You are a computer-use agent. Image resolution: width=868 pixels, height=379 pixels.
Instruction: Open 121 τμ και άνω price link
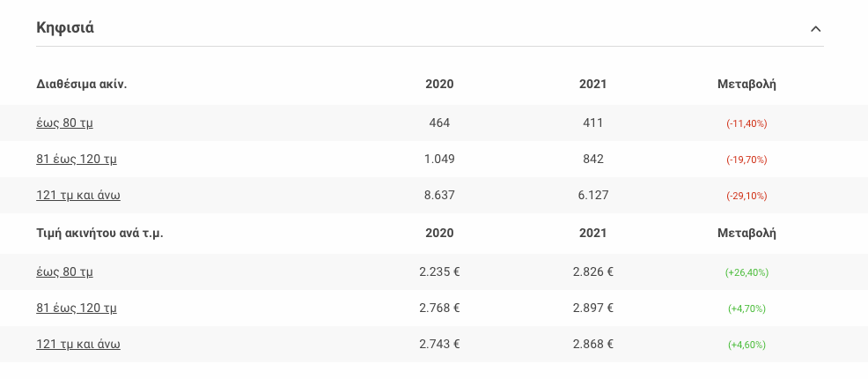[x=78, y=344]
